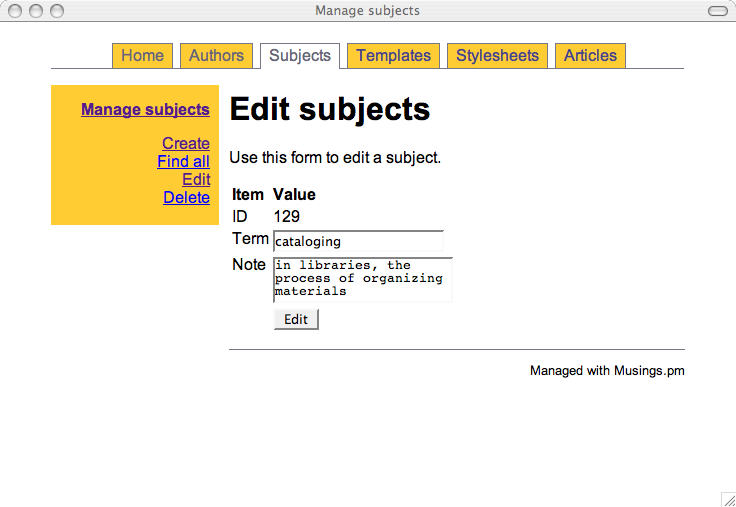This screenshot has width=736, height=507.
Task: Click the red close window button
Action: point(16,11)
